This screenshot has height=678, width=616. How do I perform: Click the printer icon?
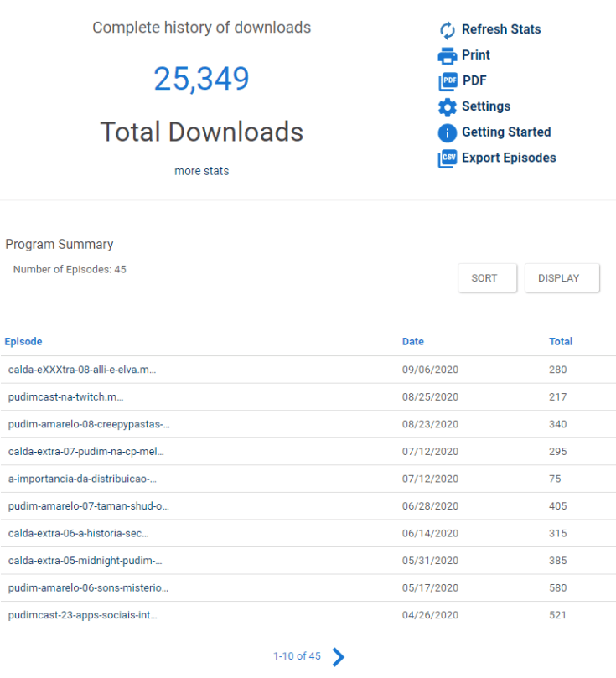pos(448,56)
